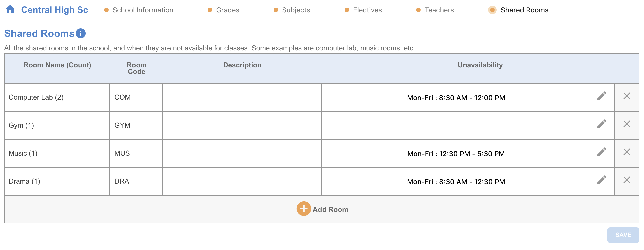Delete the Gym room row
644x250 pixels.
[627, 124]
